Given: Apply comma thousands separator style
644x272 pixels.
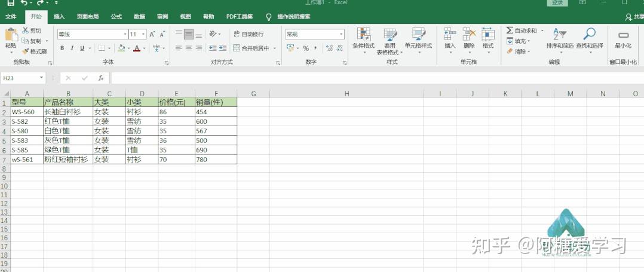Looking at the screenshot, I should tap(315, 48).
